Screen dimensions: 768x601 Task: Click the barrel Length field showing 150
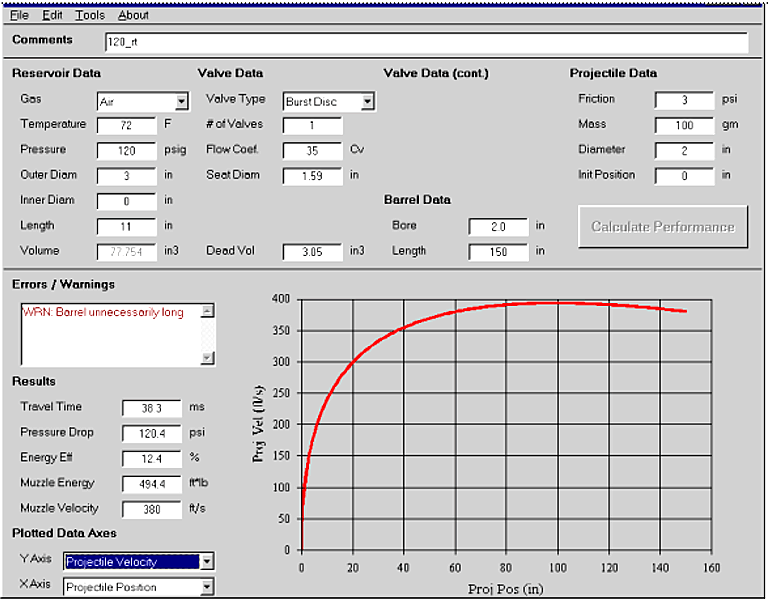[x=498, y=252]
